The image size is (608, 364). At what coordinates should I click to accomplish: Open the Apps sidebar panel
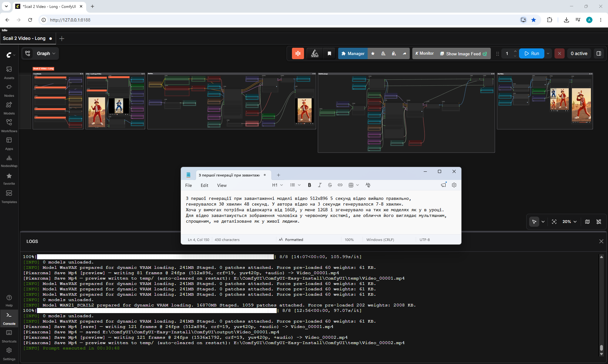point(9,143)
